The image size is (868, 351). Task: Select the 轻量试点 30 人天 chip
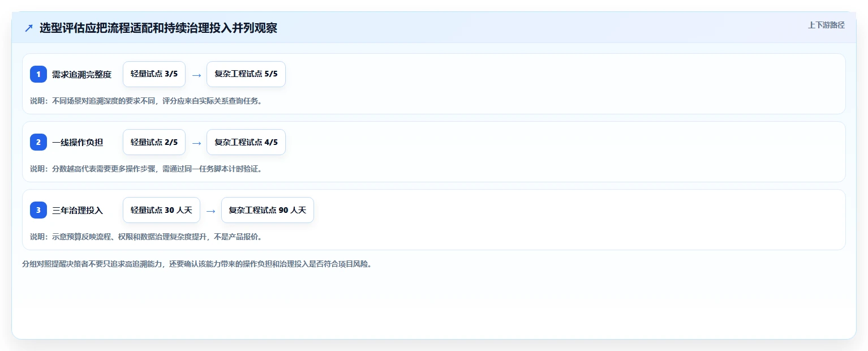point(161,210)
